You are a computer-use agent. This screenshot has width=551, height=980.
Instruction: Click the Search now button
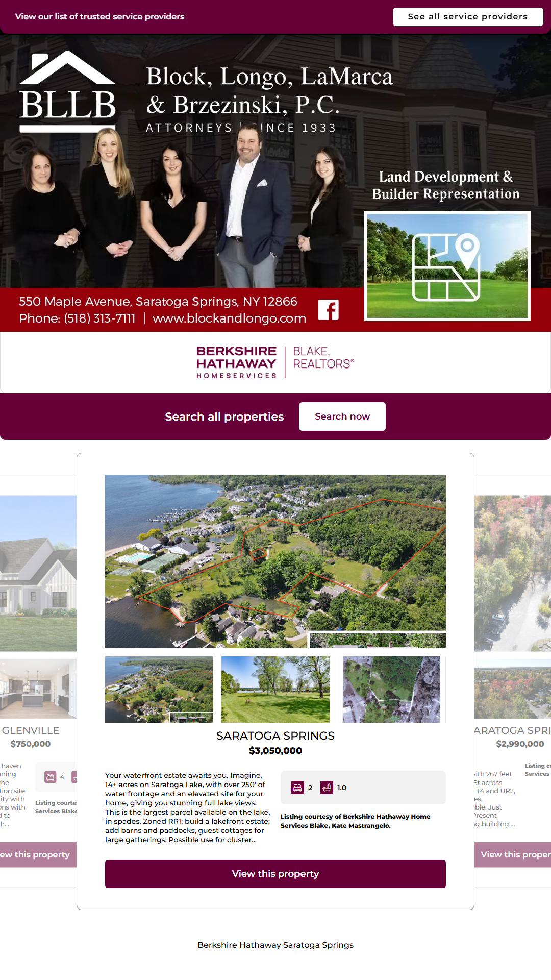[342, 416]
